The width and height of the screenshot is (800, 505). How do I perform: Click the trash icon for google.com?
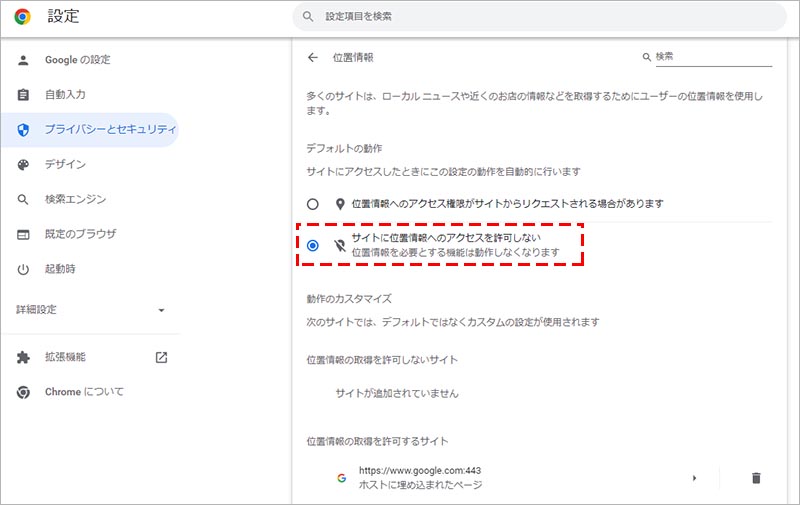[756, 478]
